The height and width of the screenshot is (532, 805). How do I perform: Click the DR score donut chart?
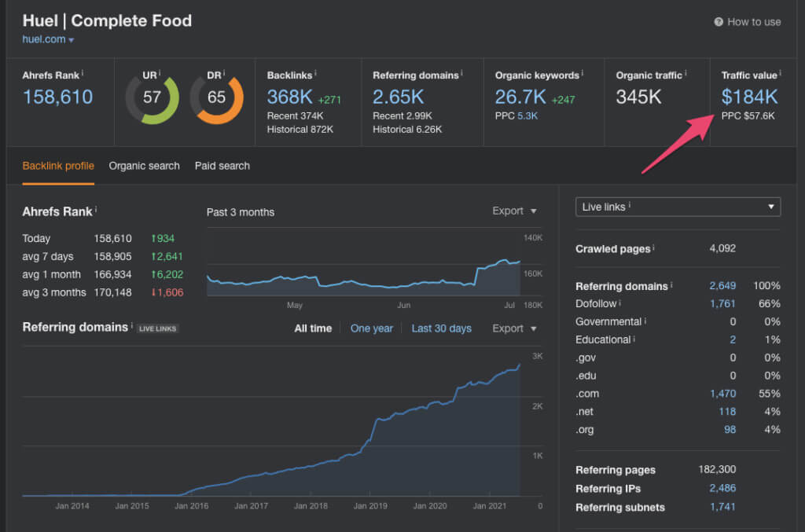[216, 97]
